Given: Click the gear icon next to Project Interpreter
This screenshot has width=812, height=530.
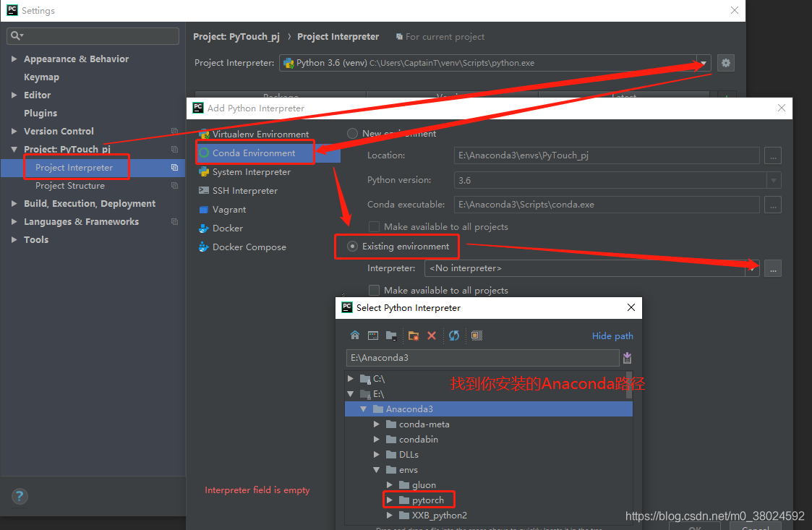Looking at the screenshot, I should point(725,63).
